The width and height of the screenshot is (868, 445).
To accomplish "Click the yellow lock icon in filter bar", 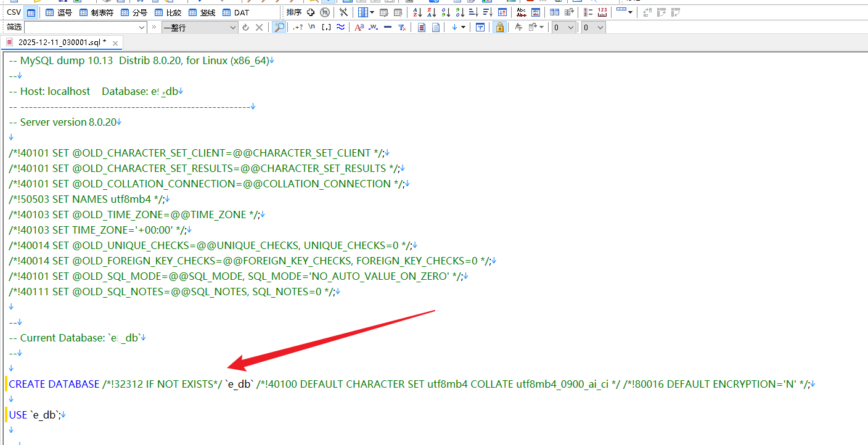I will pos(499,27).
